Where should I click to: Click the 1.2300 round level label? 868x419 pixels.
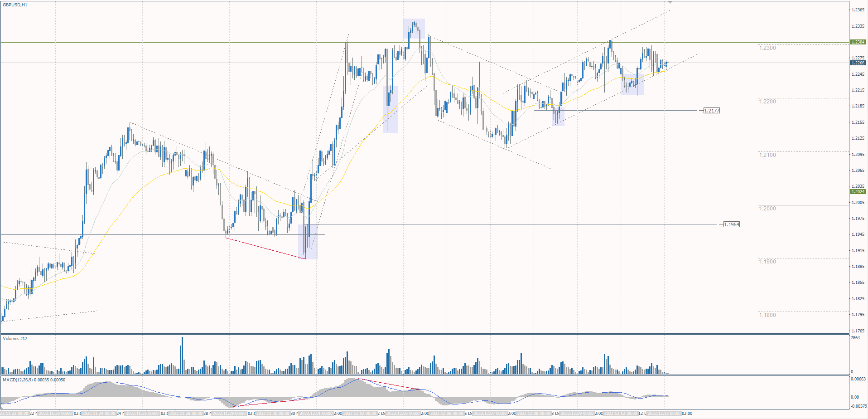pyautogui.click(x=767, y=48)
